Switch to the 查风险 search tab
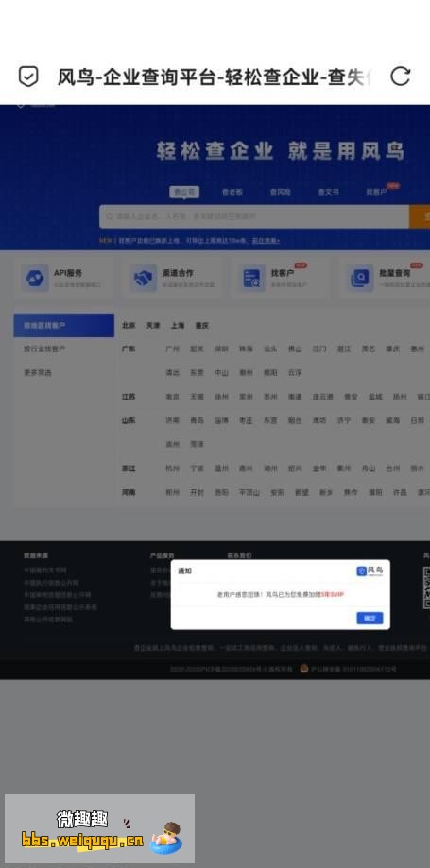 (x=281, y=192)
